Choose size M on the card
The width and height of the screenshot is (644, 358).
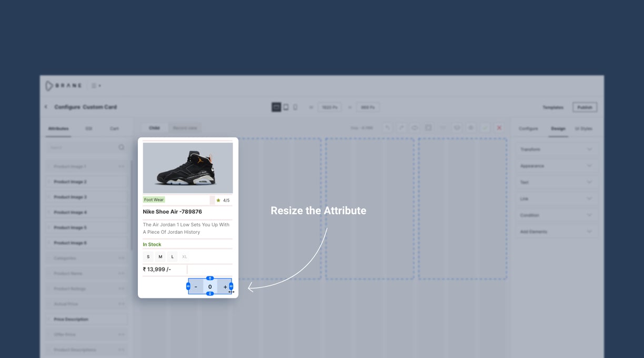160,256
